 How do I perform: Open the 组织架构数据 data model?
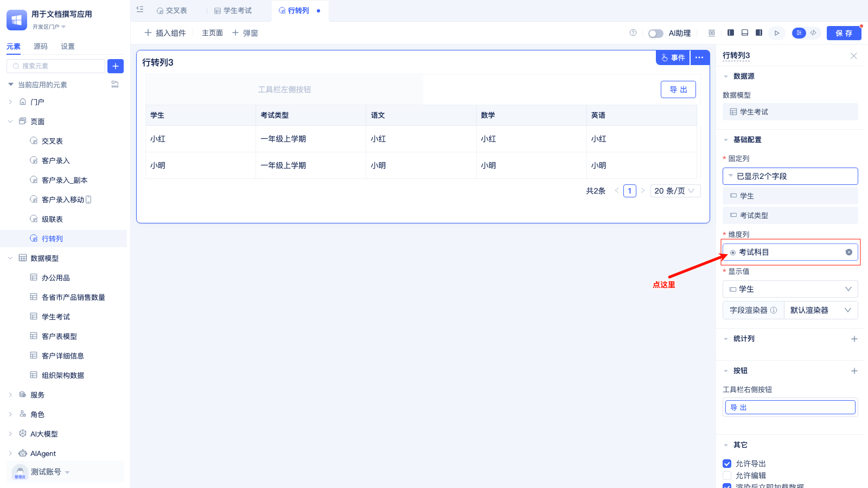(x=62, y=375)
